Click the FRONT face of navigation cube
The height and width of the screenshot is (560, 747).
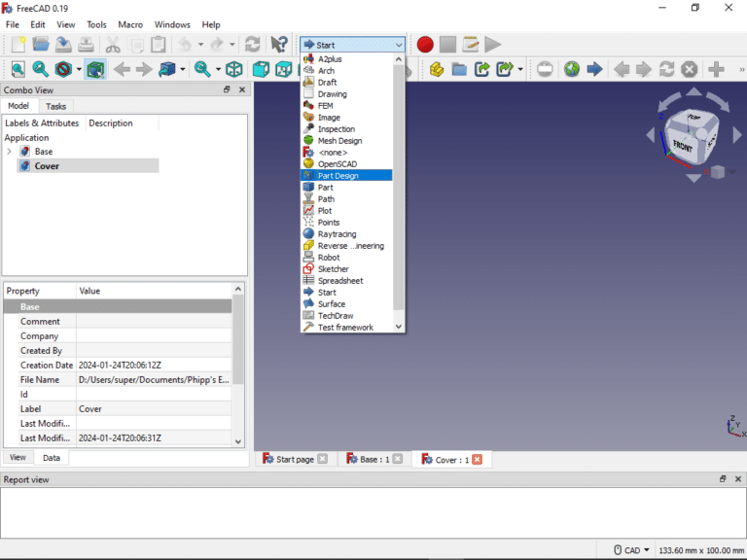(x=682, y=146)
